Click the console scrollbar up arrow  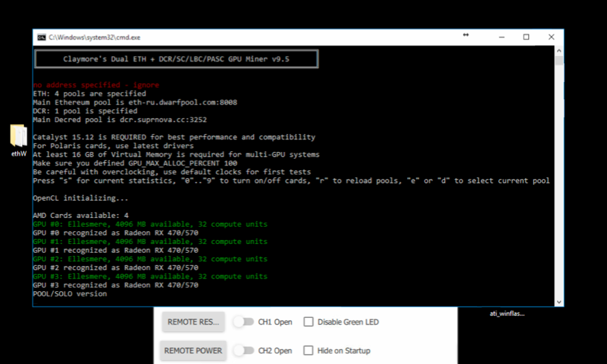click(x=559, y=51)
